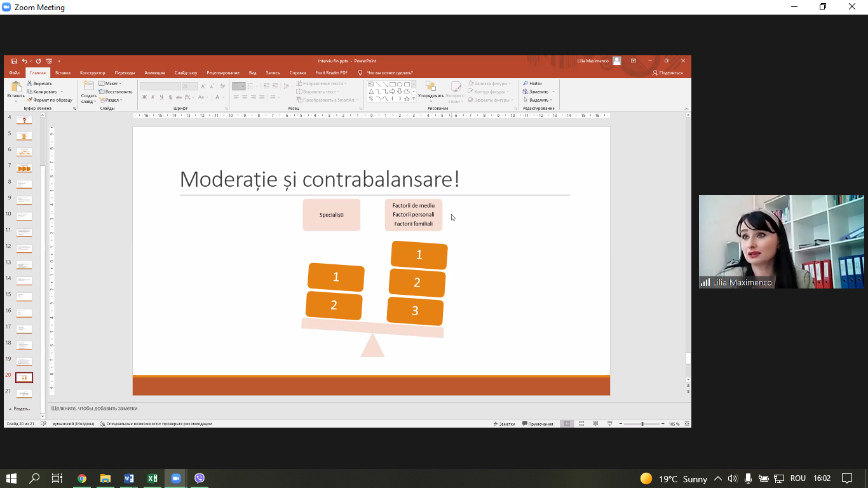Viewport: 868px width, 488px height.
Task: Toggle Comments (Примечания) pane in status bar
Action: click(538, 424)
